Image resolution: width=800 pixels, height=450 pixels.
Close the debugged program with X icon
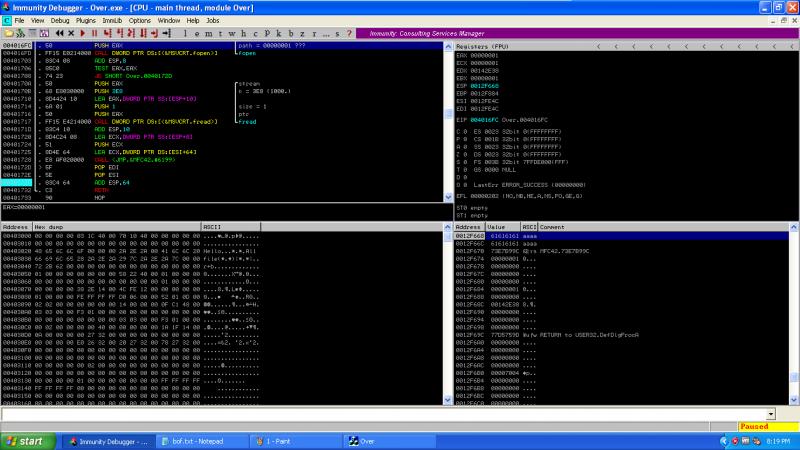pos(71,33)
